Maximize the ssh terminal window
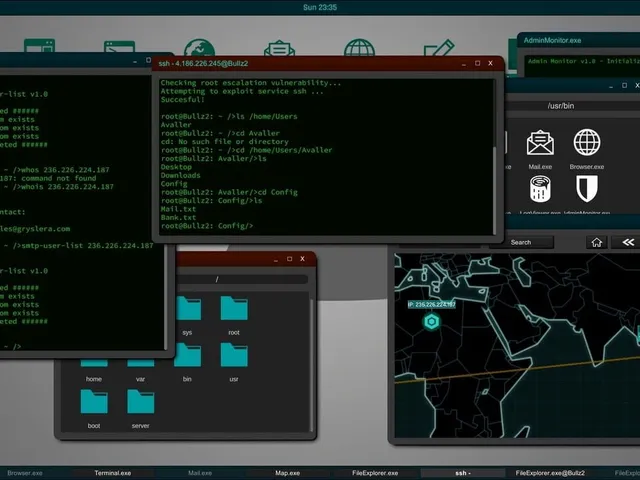This screenshot has height=480, width=640. tap(477, 63)
